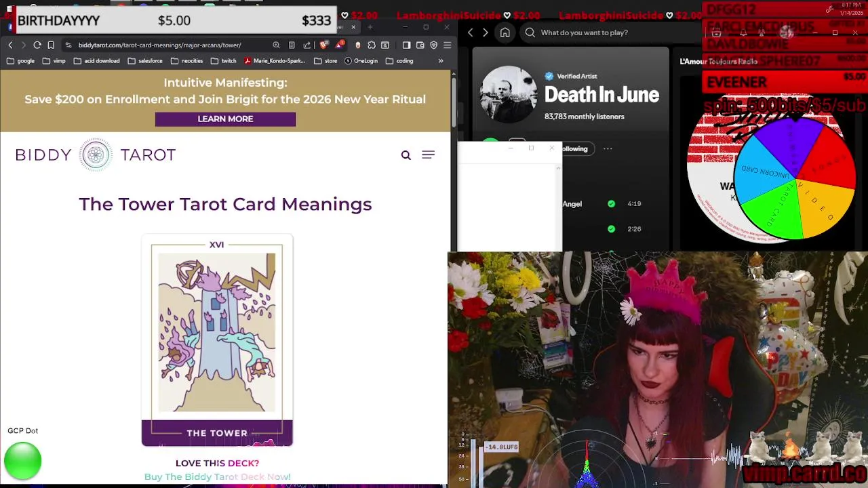Screen dimensions: 868x488
Task: Open the store bookmarks folder
Action: click(325, 60)
